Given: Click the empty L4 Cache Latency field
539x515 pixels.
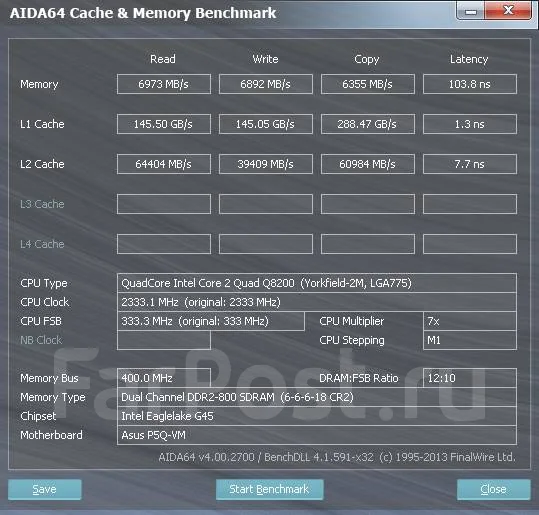Looking at the screenshot, I should [470, 244].
